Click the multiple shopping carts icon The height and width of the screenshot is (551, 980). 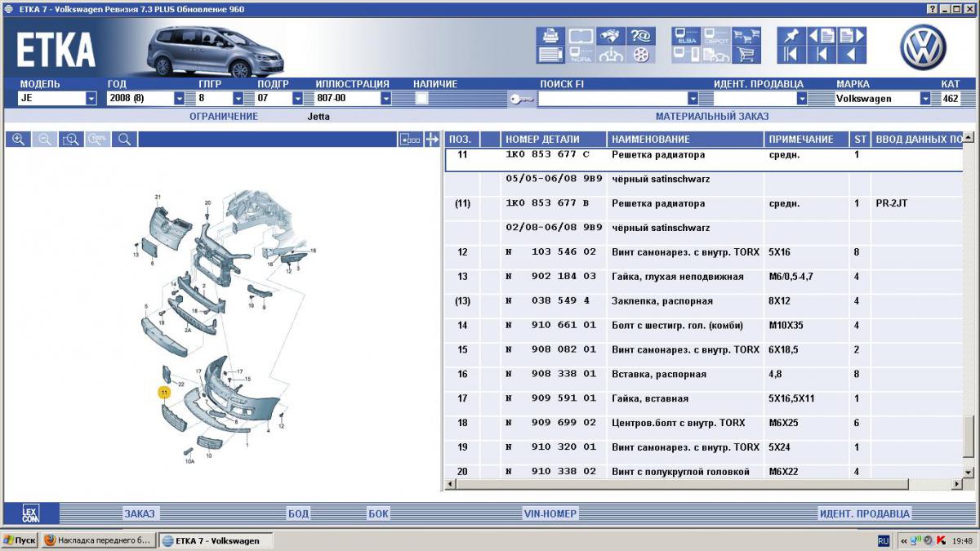coord(745,36)
